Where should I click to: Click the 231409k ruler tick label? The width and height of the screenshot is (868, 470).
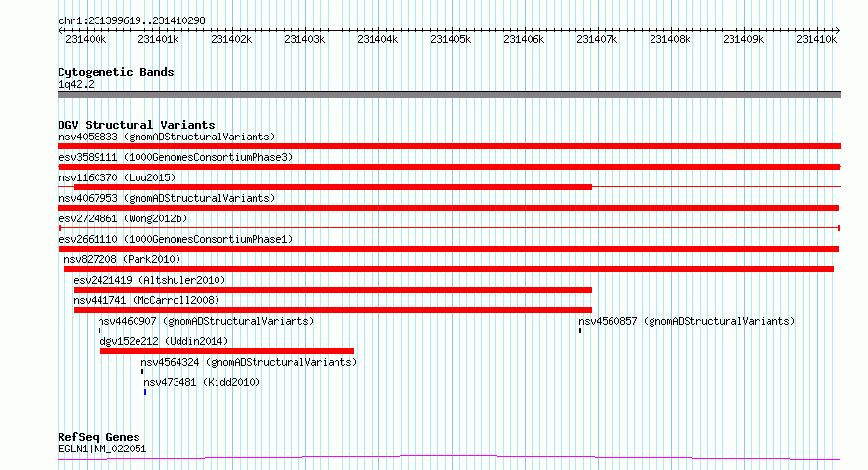click(743, 40)
